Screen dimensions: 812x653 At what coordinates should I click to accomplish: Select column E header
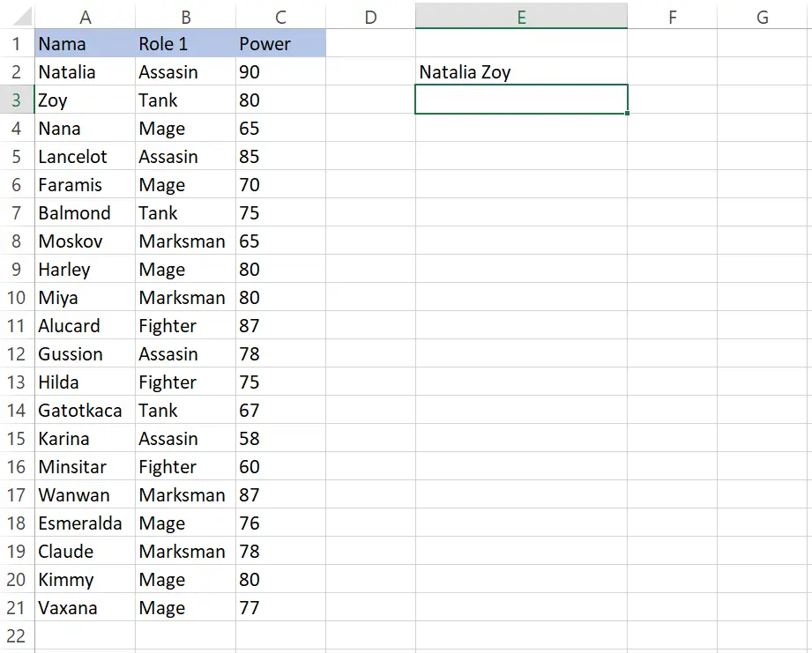tap(521, 16)
